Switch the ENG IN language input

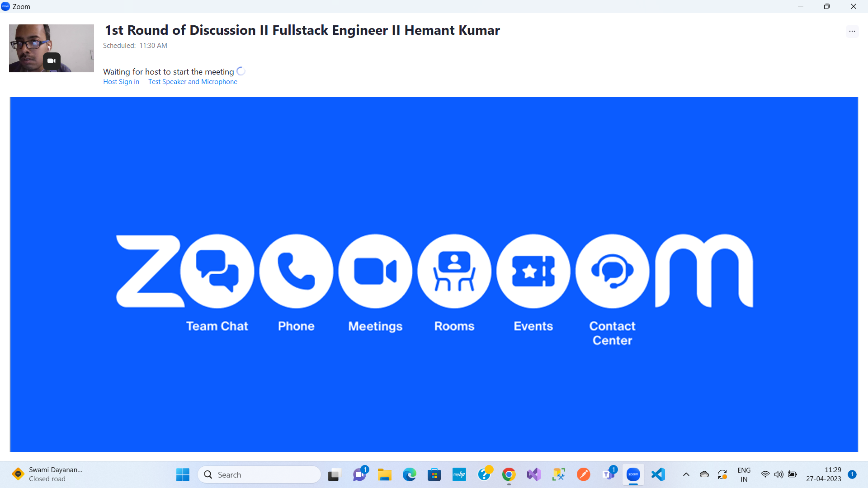pyautogui.click(x=744, y=474)
